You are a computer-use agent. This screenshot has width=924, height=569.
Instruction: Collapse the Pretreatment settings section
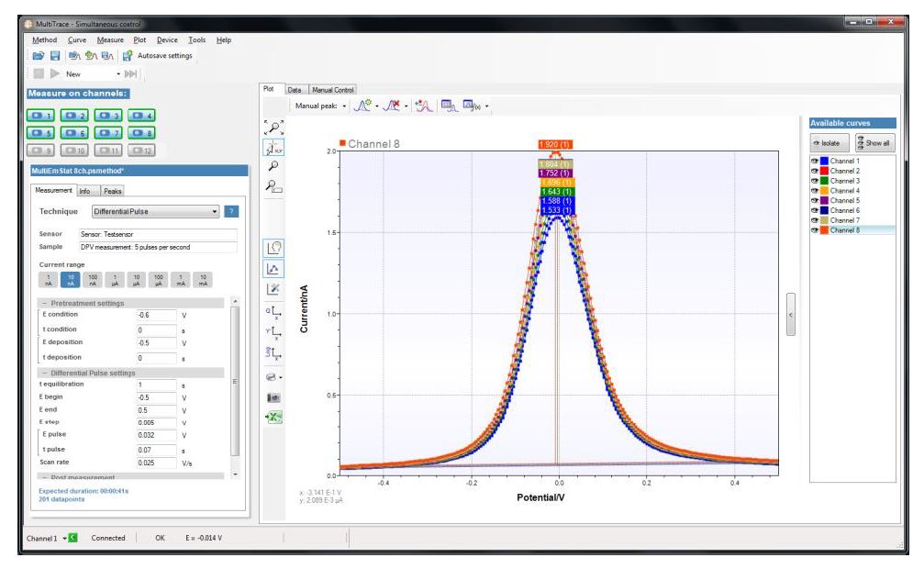pyautogui.click(x=44, y=303)
